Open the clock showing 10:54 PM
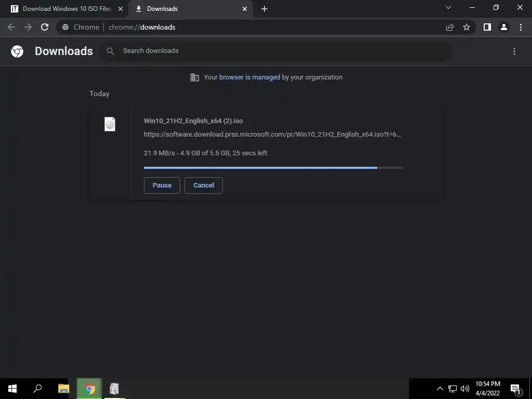532x399 pixels. 487,389
